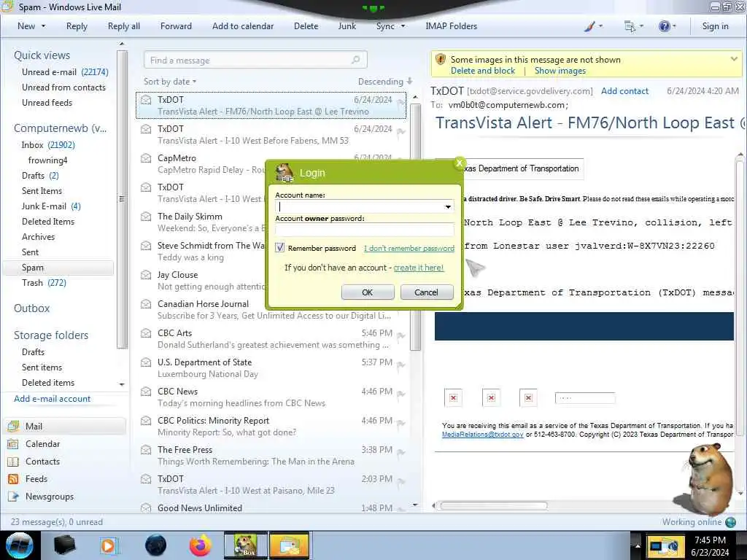Launch Firefox from the taskbar

pyautogui.click(x=200, y=545)
